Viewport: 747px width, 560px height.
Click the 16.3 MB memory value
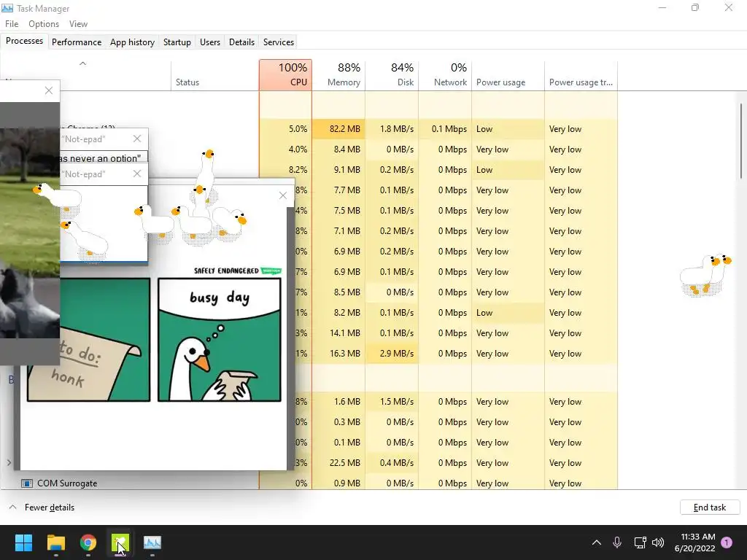click(x=344, y=354)
